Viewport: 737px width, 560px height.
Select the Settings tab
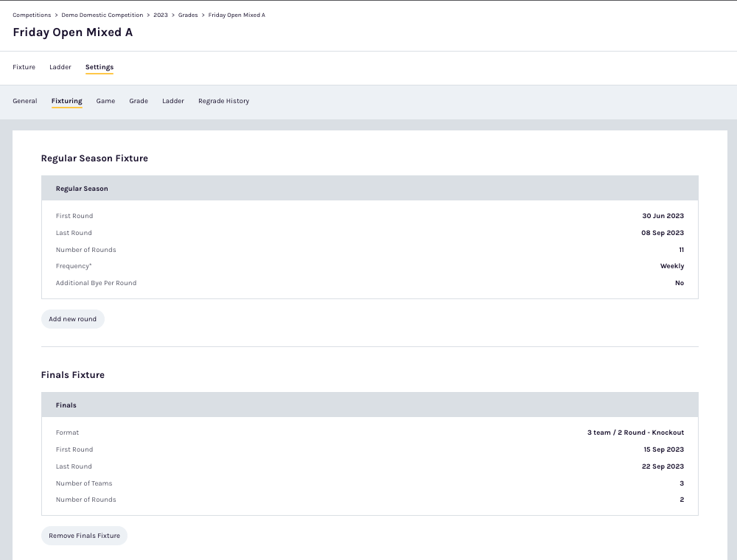[x=99, y=67]
